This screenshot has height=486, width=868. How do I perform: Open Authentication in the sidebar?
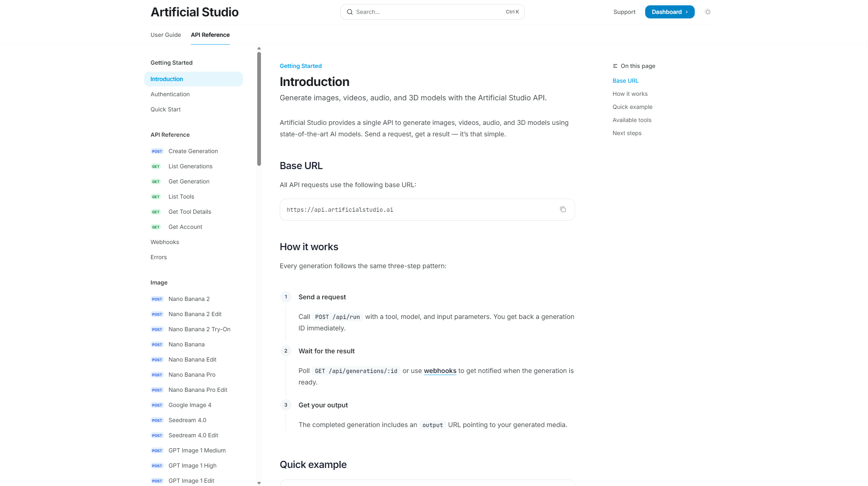(x=170, y=94)
